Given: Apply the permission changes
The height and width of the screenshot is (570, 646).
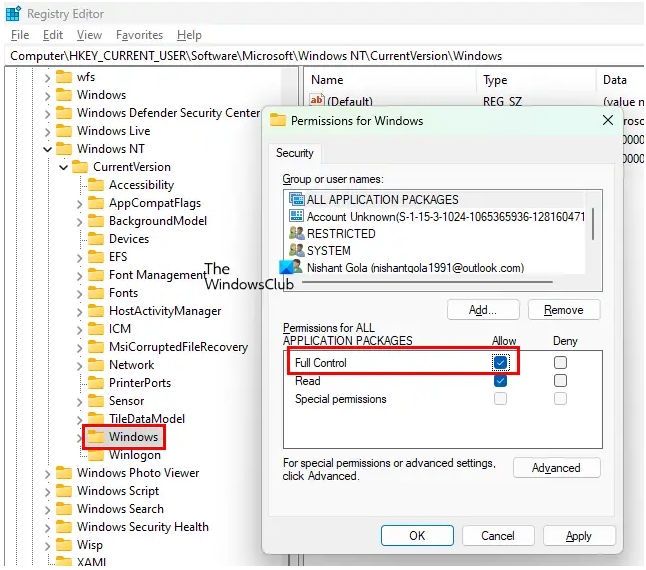Looking at the screenshot, I should [x=579, y=535].
